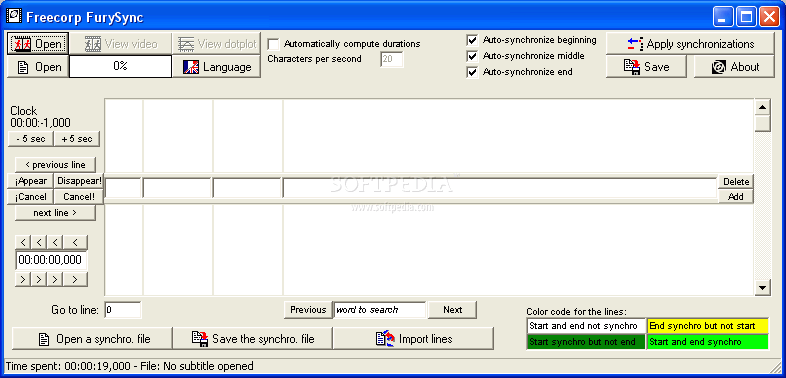The width and height of the screenshot is (786, 378).
Task: Click the third edit field in the line row
Action: [x=247, y=188]
